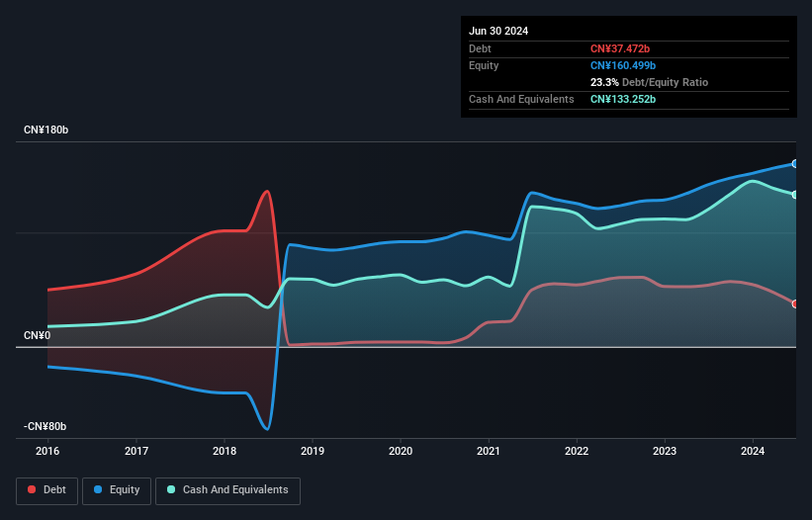This screenshot has width=812, height=520.
Task: Click the red Debt endpoint marker
Action: click(795, 304)
